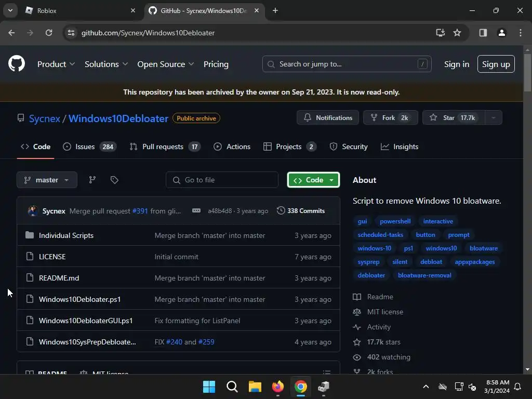The image size is (532, 399).
Task: Reload the page with refresh icon
Action: click(x=49, y=33)
